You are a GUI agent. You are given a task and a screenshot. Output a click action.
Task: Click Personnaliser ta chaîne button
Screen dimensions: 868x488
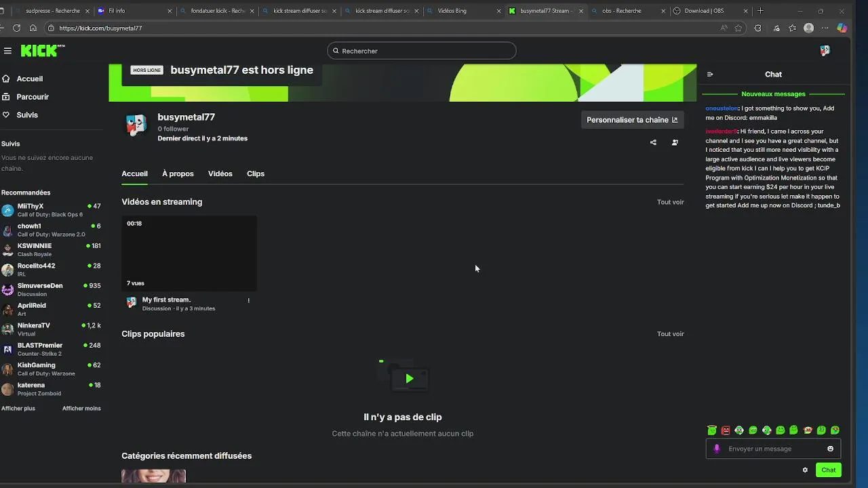[632, 120]
